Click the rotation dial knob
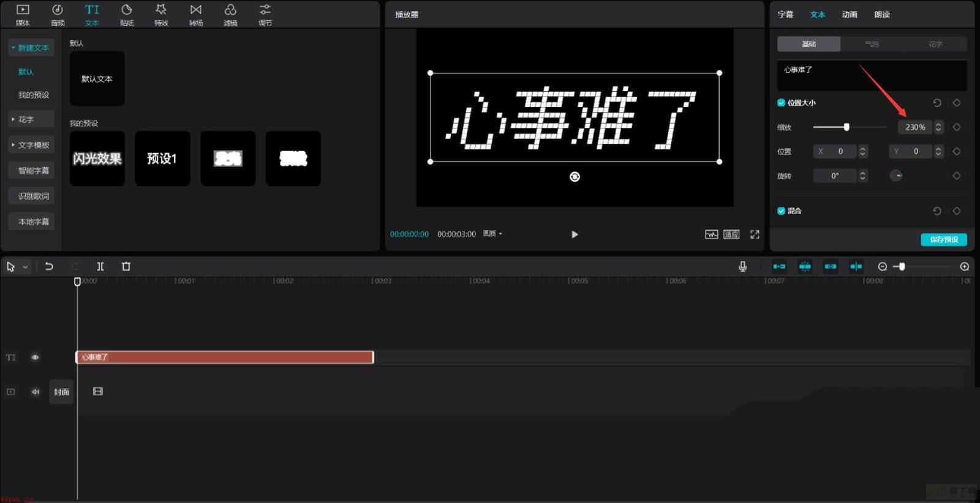The height and width of the screenshot is (503, 980). (896, 176)
